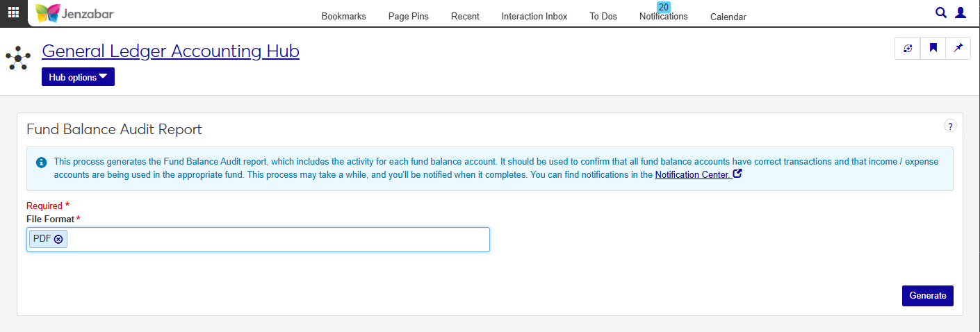Remove the PDF selection chip
This screenshot has height=332, width=980.
pyautogui.click(x=58, y=239)
